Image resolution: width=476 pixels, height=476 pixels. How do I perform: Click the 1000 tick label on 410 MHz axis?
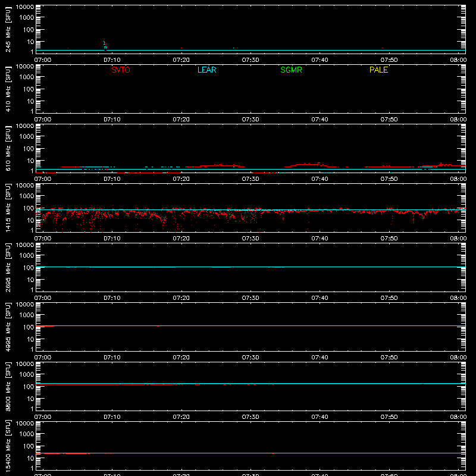click(27, 77)
